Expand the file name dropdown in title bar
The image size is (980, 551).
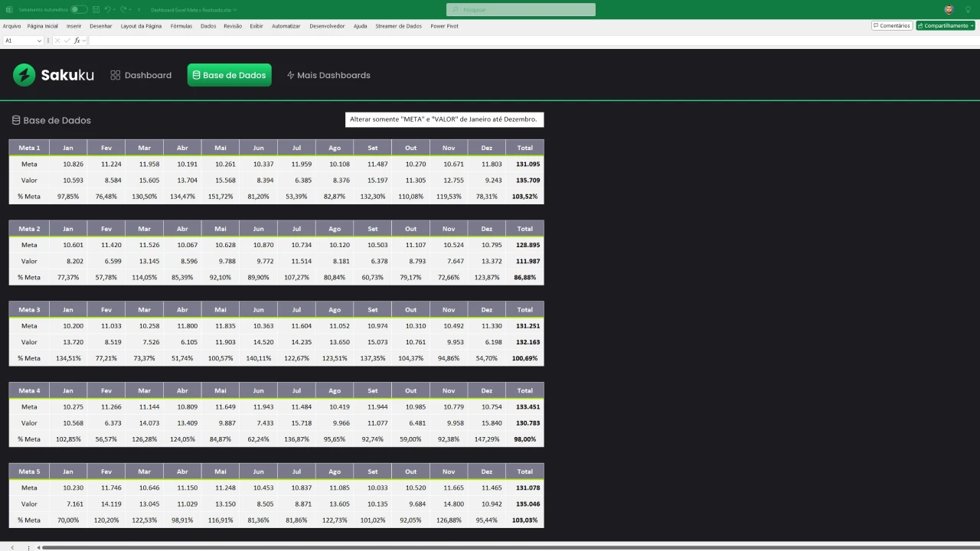point(235,10)
